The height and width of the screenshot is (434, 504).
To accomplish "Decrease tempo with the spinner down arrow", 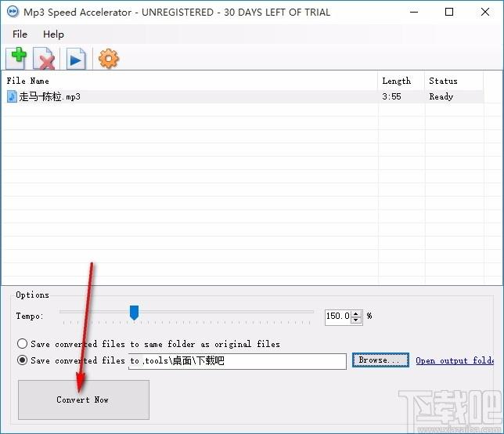I will (356, 319).
